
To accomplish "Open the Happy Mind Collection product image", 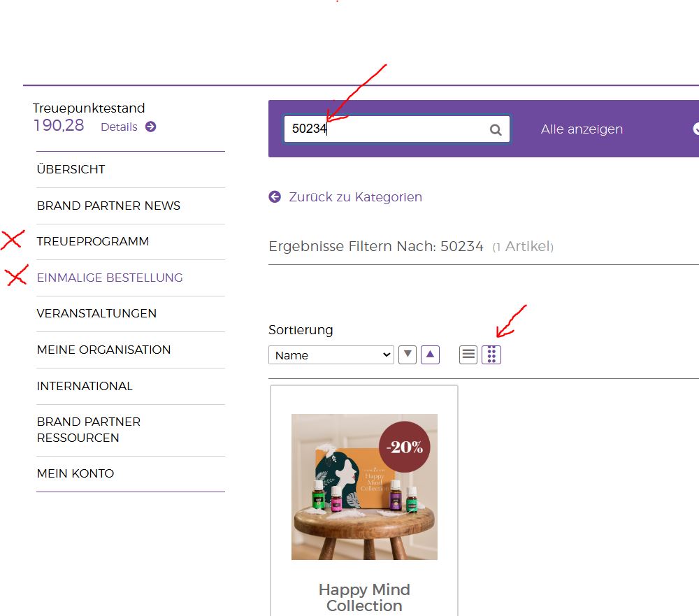I will coord(364,487).
